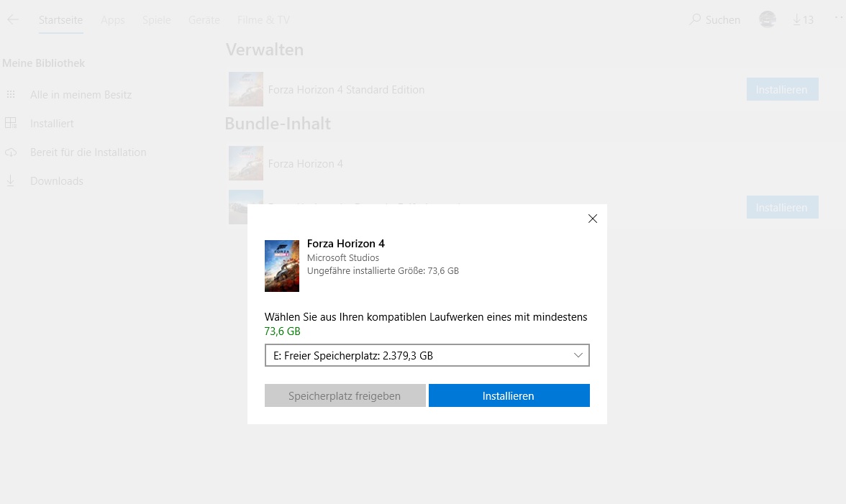The height and width of the screenshot is (504, 846).
Task: Click Forza Horizon 4 bundle thumbnail
Action: point(246,162)
